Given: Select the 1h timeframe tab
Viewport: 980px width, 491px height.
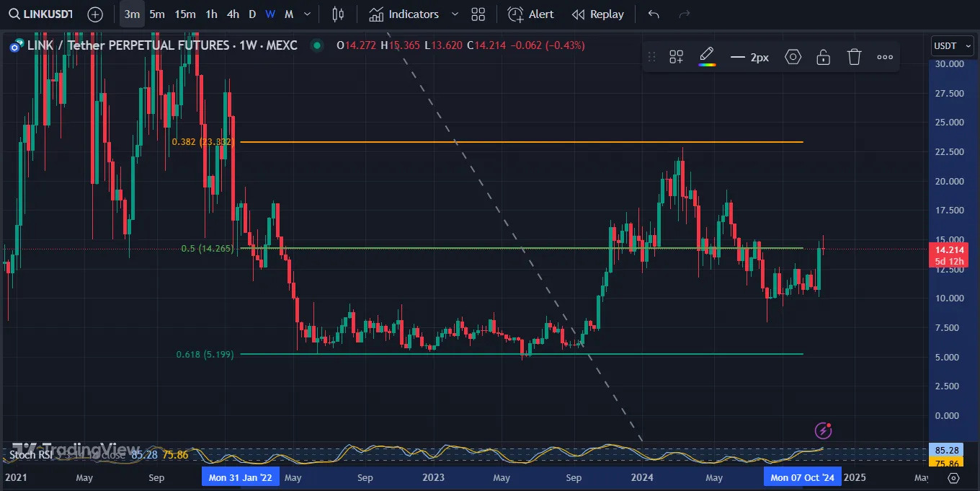Looking at the screenshot, I should tap(211, 14).
